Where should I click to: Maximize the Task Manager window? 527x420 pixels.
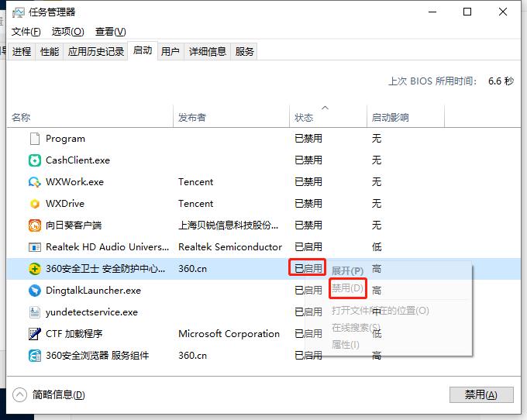coord(467,12)
